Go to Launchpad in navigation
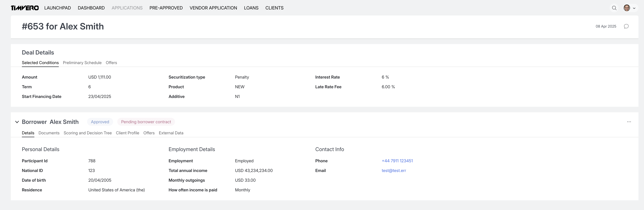This screenshot has width=644, height=210. pos(58,8)
